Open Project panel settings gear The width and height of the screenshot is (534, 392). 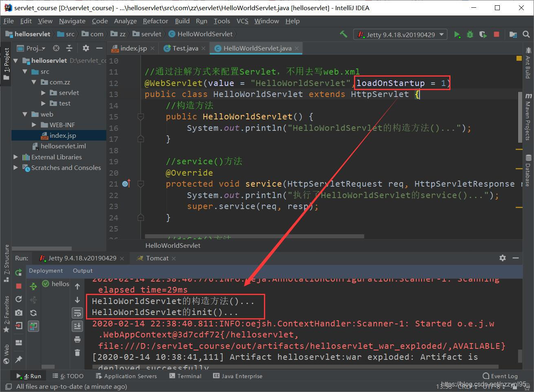pyautogui.click(x=86, y=48)
